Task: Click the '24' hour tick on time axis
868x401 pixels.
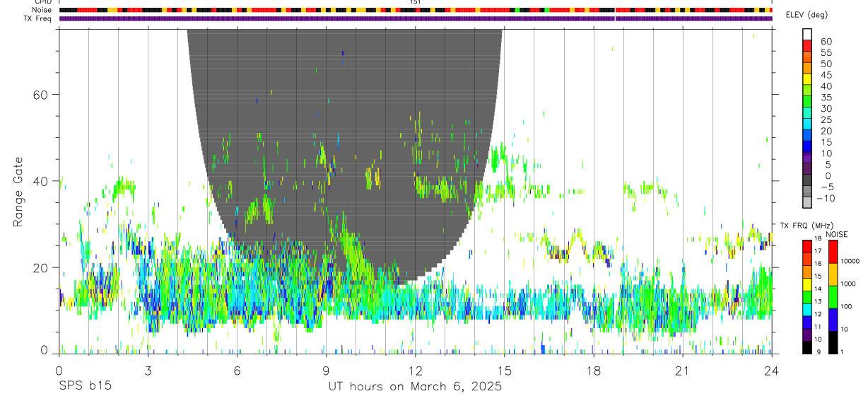Action: pos(771,371)
